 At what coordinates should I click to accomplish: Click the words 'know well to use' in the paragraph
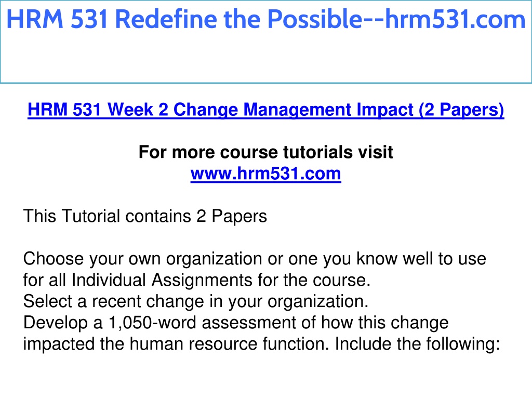pyautogui.click(x=421, y=259)
